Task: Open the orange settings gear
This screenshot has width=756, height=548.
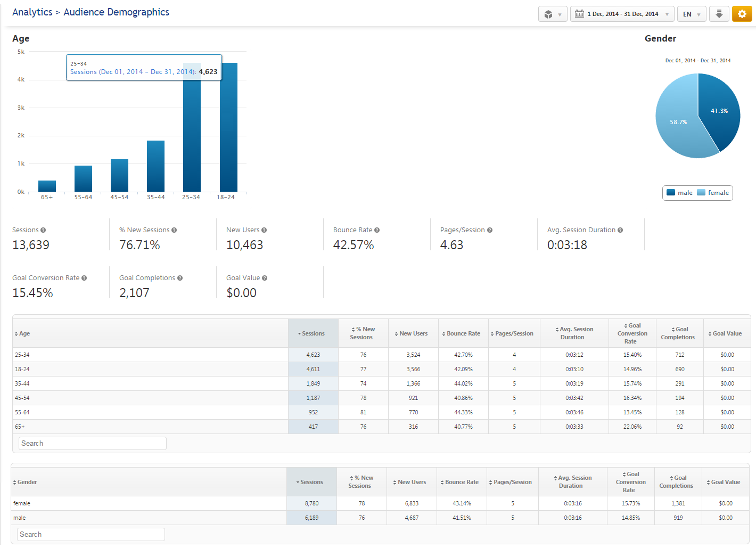Action: [742, 14]
